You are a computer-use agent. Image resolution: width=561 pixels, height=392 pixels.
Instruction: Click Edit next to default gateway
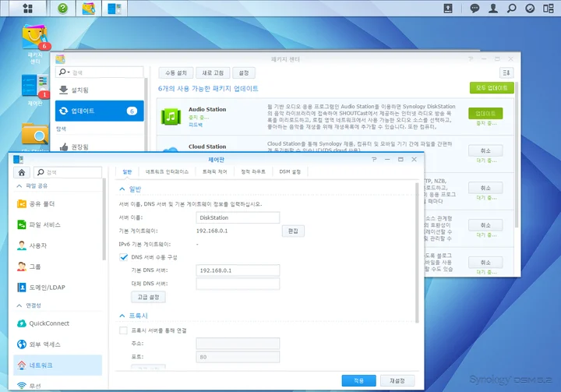click(x=293, y=231)
